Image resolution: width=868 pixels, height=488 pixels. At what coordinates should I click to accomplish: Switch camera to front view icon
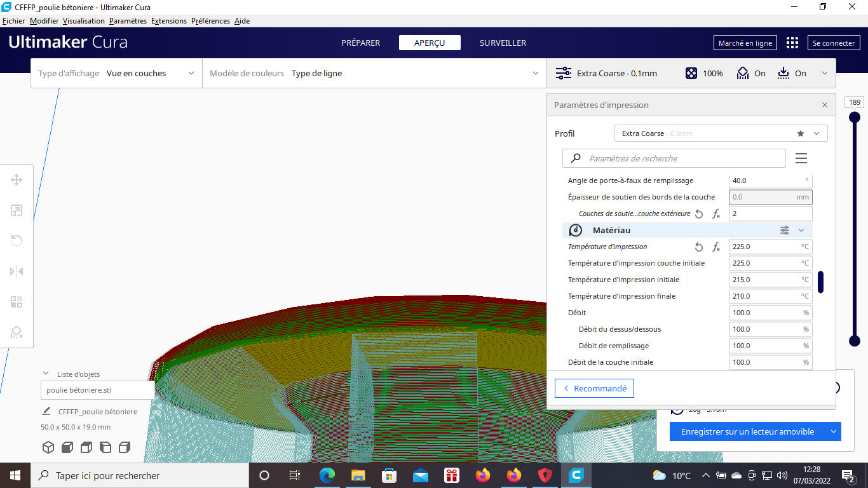pos(67,447)
